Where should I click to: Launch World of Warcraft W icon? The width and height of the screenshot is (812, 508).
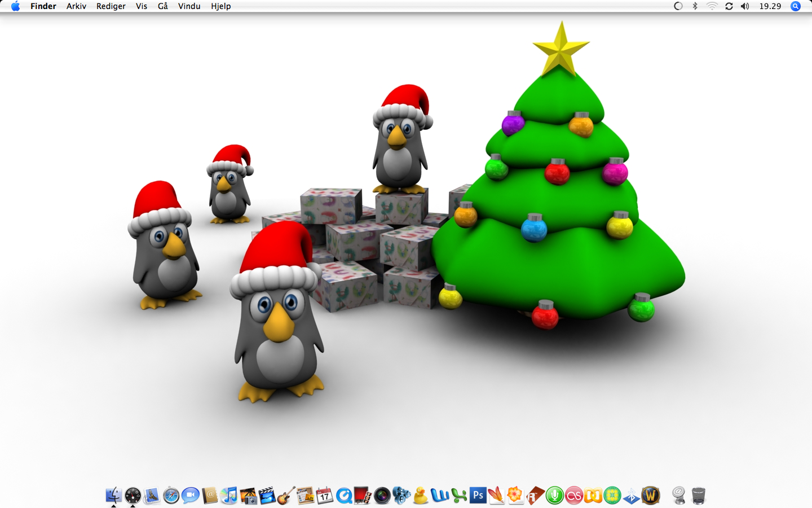pos(650,496)
